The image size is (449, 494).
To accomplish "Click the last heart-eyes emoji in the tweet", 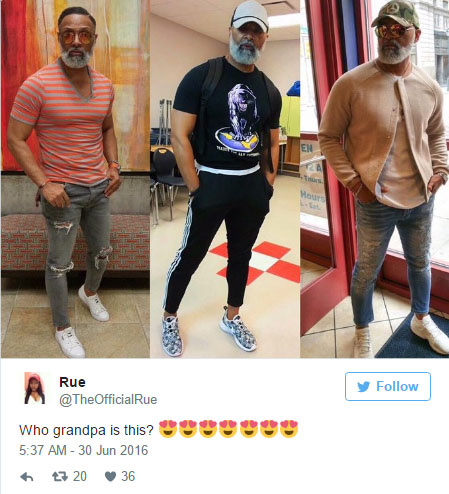I will [x=289, y=429].
